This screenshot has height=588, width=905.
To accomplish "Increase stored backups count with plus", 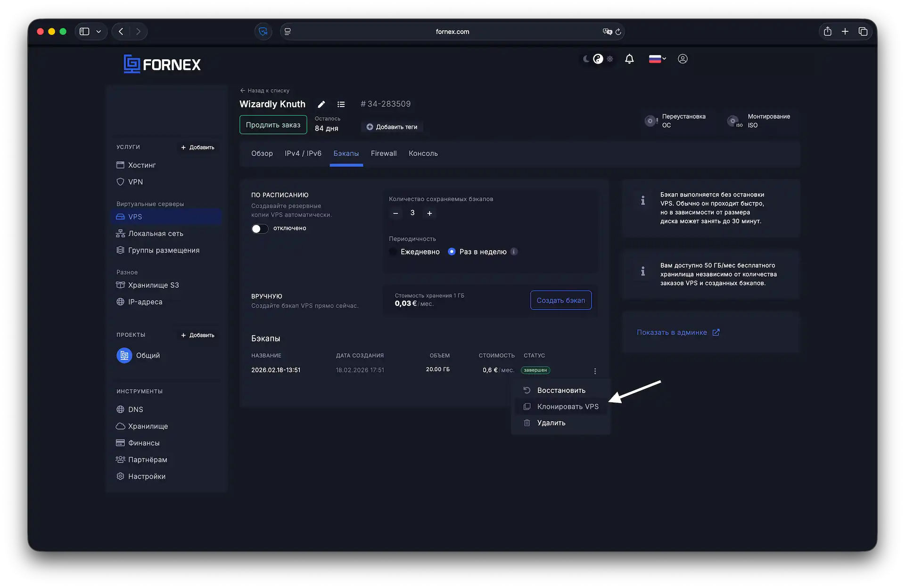I will 429,213.
